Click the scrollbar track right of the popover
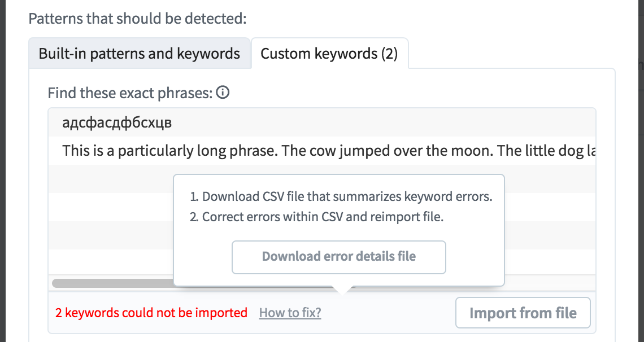644x342 pixels. [x=550, y=283]
